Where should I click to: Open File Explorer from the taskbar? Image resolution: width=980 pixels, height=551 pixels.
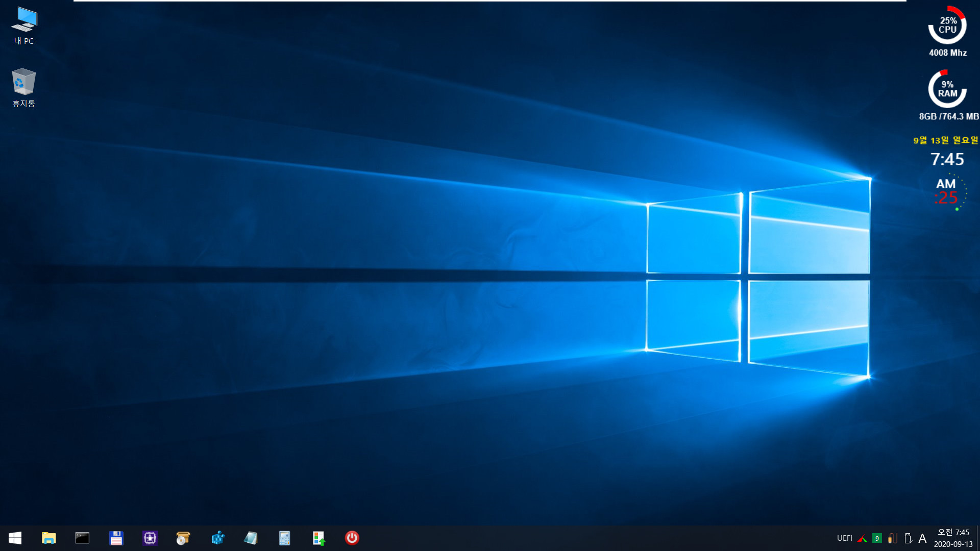point(48,538)
